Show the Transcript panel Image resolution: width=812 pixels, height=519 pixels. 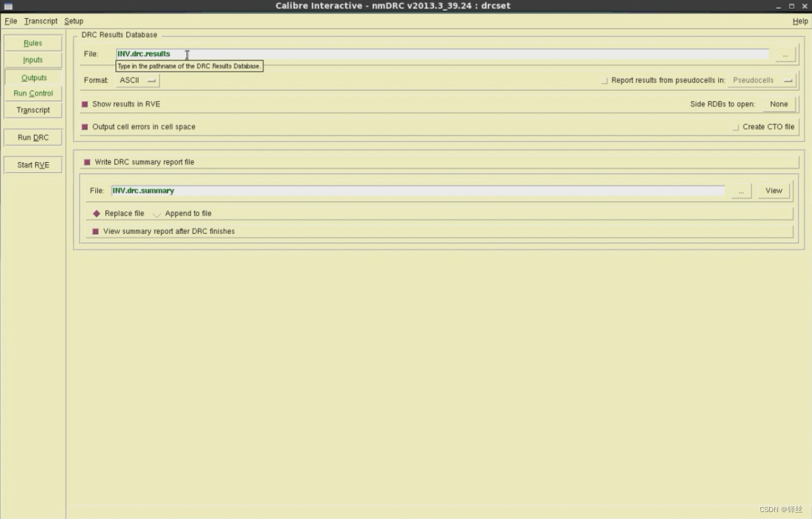pyautogui.click(x=33, y=110)
